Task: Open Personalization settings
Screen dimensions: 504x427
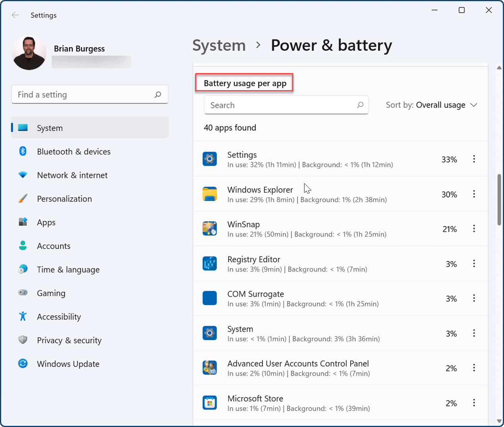Action: 90,199
